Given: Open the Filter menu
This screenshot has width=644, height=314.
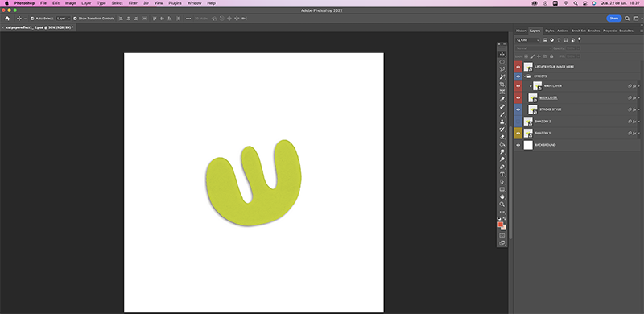Looking at the screenshot, I should coord(133,3).
